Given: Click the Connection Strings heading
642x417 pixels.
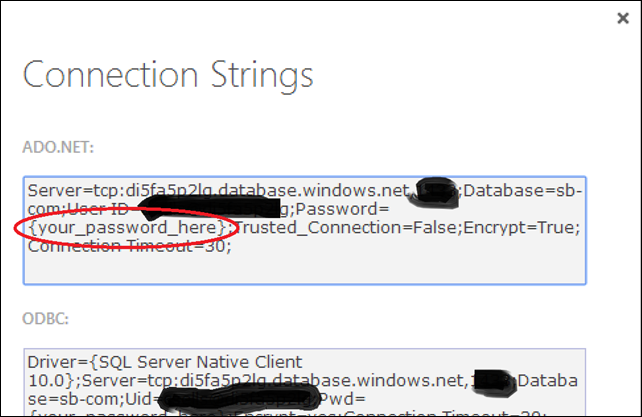Looking at the screenshot, I should pos(168,76).
